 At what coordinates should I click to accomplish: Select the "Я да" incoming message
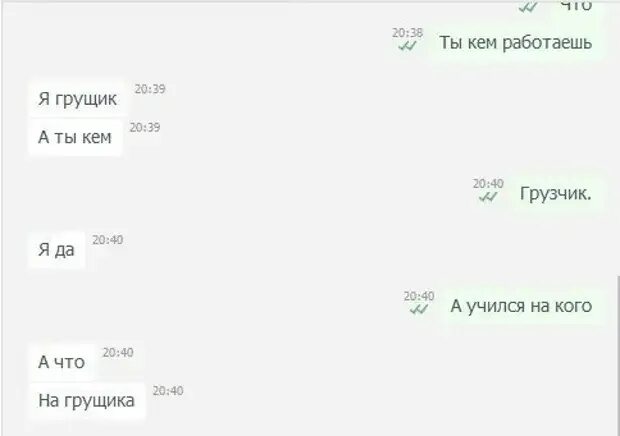coord(57,250)
